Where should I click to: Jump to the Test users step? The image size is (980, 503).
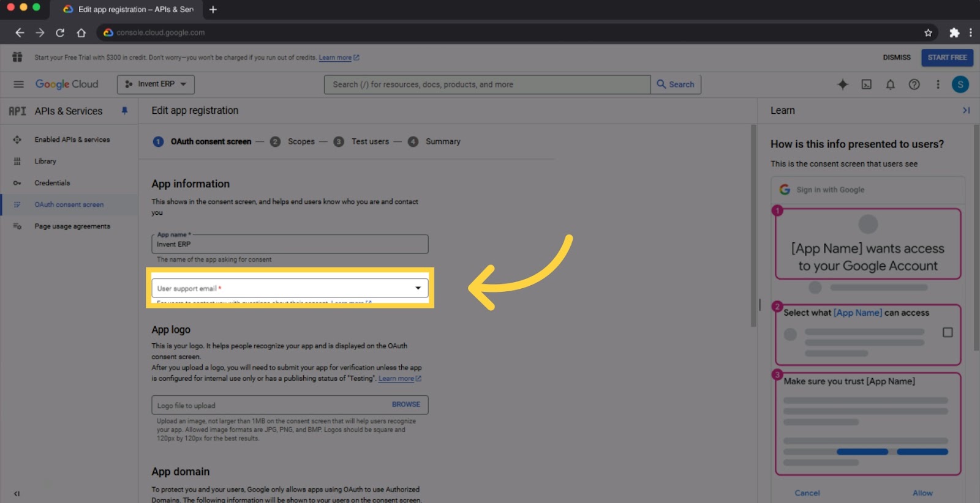point(361,141)
